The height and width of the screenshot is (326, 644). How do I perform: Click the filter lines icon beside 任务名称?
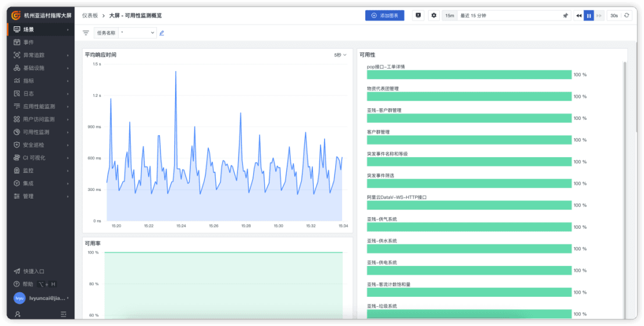[x=86, y=33]
